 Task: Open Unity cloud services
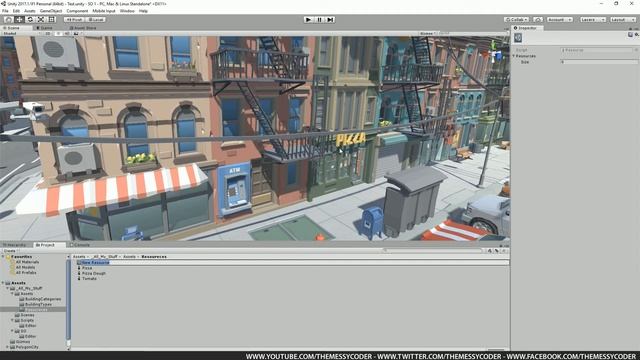pyautogui.click(x=538, y=20)
